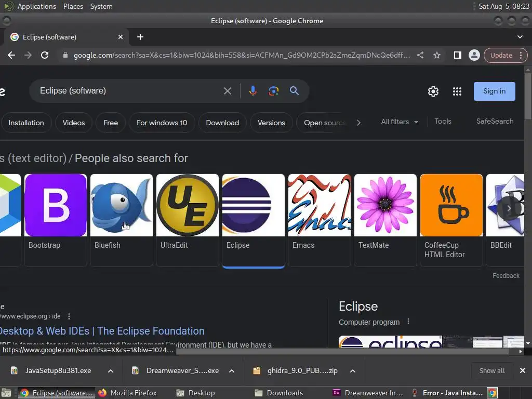Search by image with Google Lens

tap(273, 91)
